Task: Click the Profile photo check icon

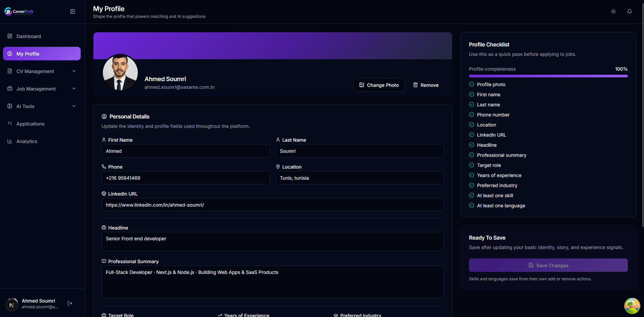Action: click(x=472, y=84)
